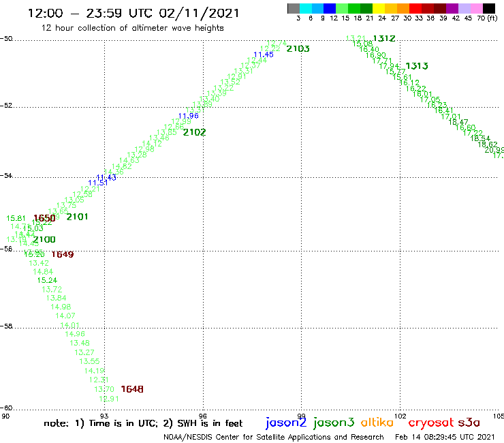The height and width of the screenshot is (443, 504).
Task: Click the blue wave height value '11.96'
Action: [x=189, y=116]
